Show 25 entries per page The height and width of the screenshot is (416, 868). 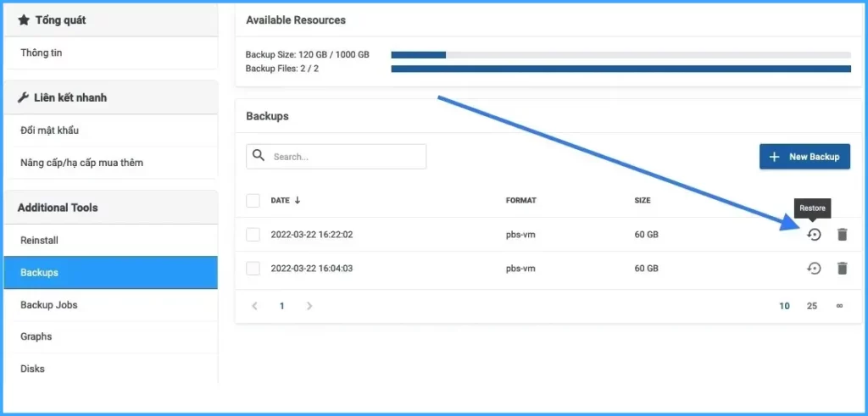(x=811, y=306)
